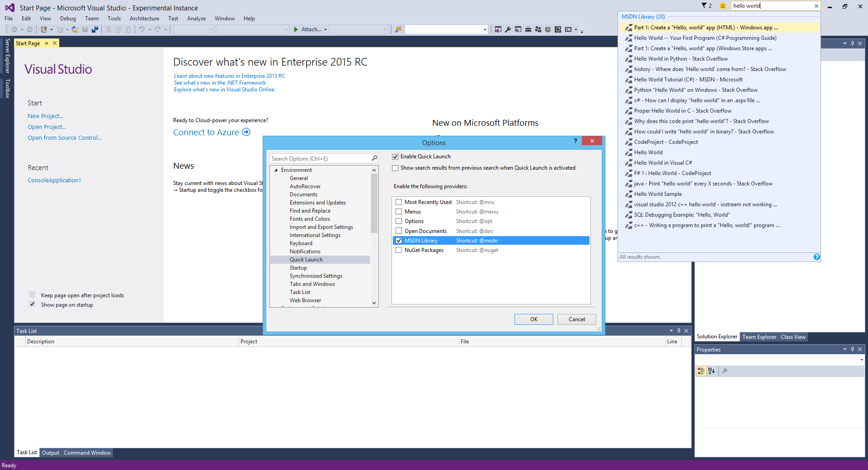
Task: Click the Connect to Azure arrow icon
Action: pyautogui.click(x=246, y=132)
